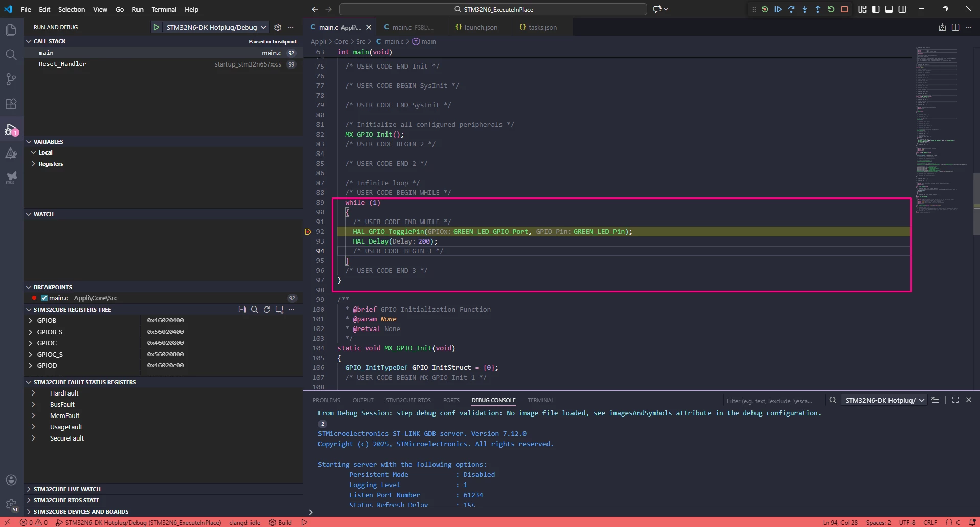This screenshot has width=980, height=527.
Task: Start debugging with green play button
Action: click(x=156, y=27)
